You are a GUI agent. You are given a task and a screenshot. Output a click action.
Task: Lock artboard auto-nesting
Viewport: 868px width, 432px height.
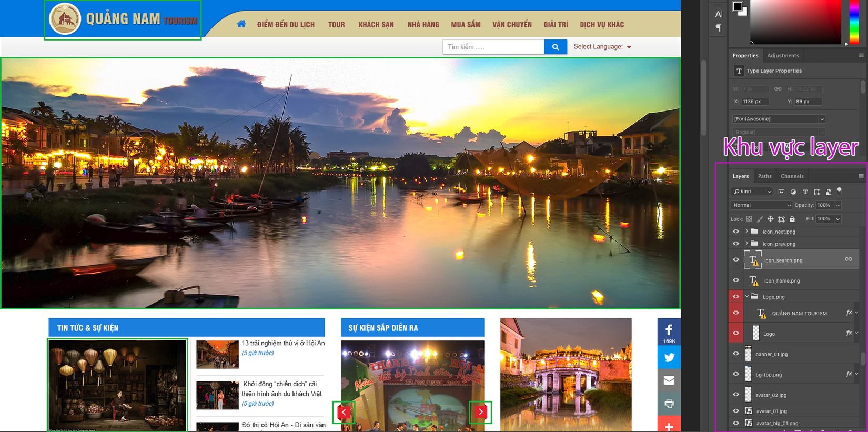pos(781,219)
